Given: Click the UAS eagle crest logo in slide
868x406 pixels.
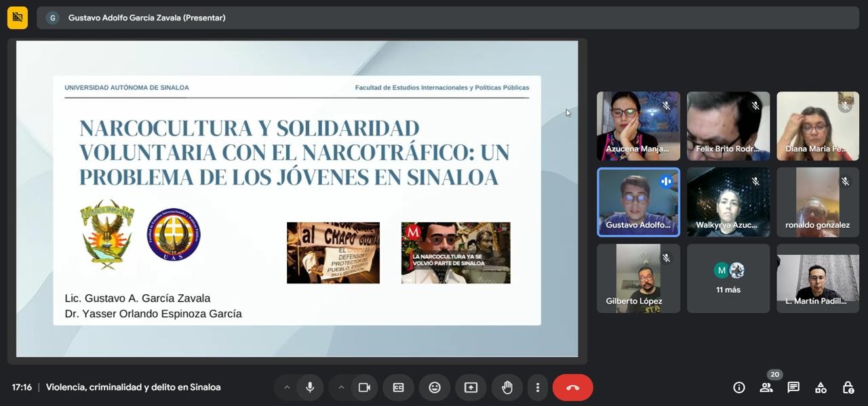Looking at the screenshot, I should click(x=107, y=235).
